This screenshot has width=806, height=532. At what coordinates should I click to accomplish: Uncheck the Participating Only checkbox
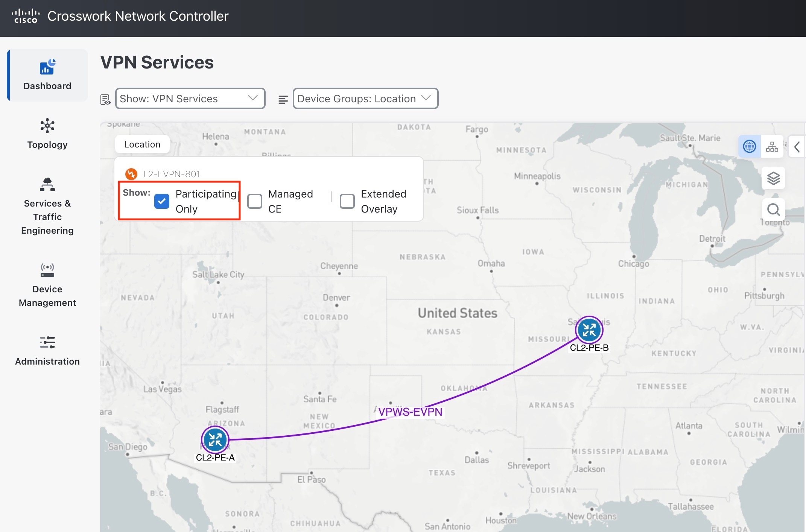(x=162, y=201)
